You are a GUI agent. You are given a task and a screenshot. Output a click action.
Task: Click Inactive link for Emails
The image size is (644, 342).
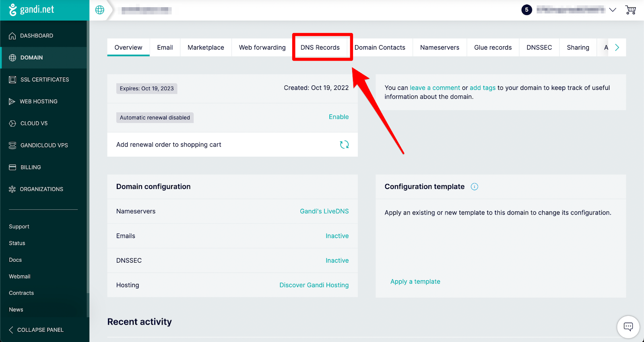coord(337,236)
